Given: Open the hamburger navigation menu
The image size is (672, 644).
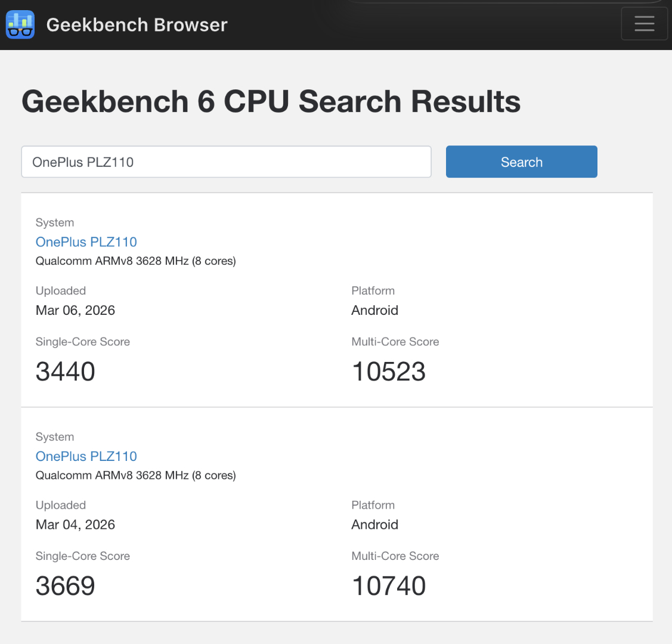Looking at the screenshot, I should point(644,24).
